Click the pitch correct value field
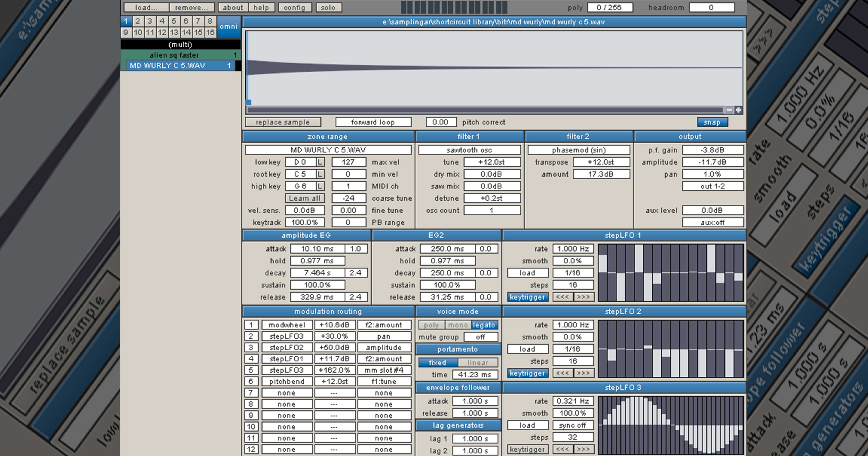Screen dimensions: 868x456 441,122
